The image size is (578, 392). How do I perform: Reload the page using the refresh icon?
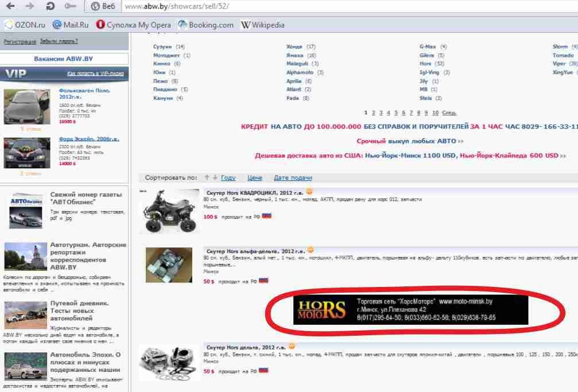point(50,7)
